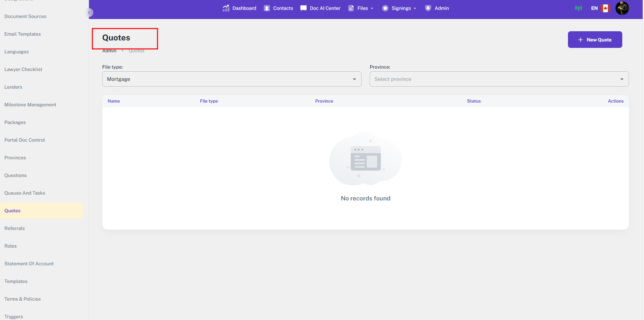Click the Actions column header
644x320 pixels.
click(x=616, y=101)
